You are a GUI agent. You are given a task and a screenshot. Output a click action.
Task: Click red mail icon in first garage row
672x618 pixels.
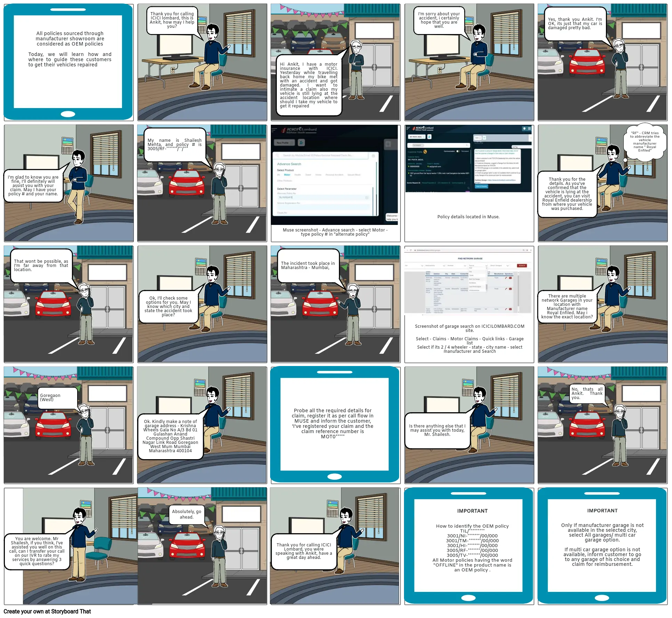tap(510, 278)
